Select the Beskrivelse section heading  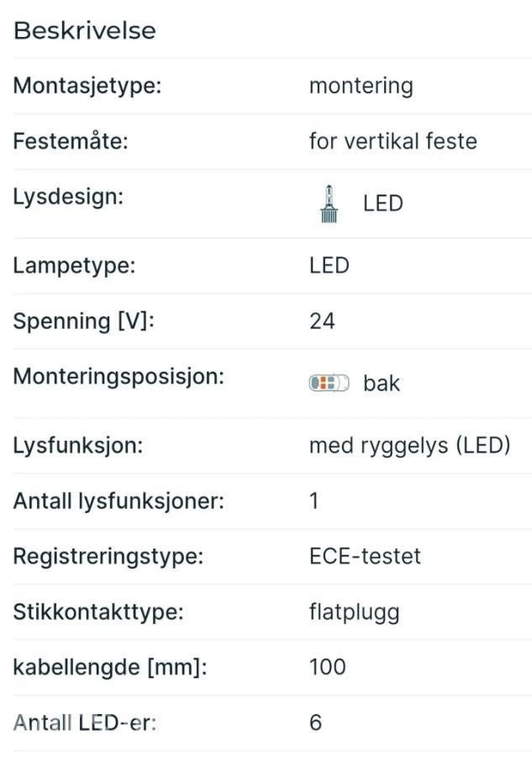coord(85,30)
